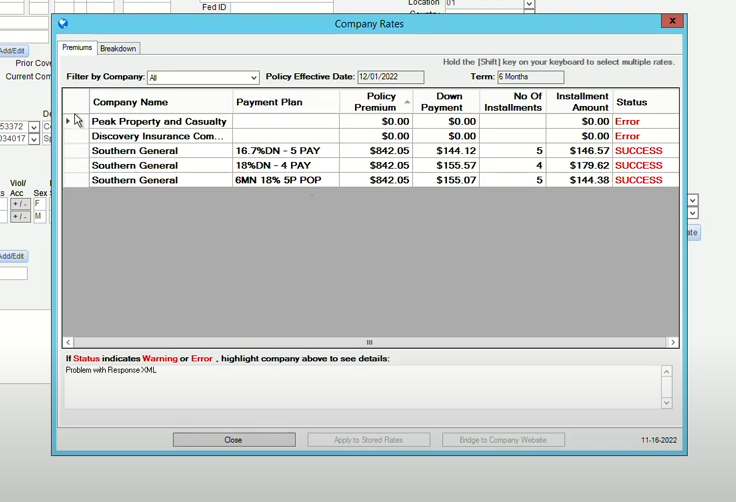
Task: Open the Location dropdown in background window
Action: [x=529, y=3]
